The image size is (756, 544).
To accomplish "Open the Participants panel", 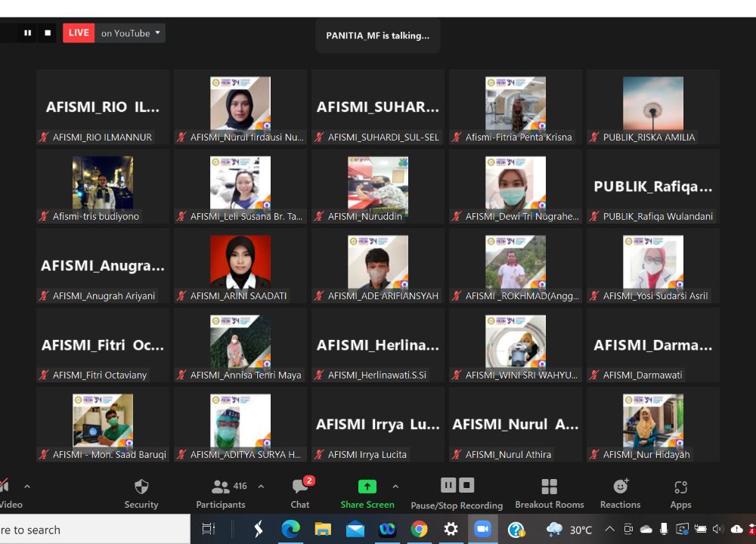I will pyautogui.click(x=221, y=493).
